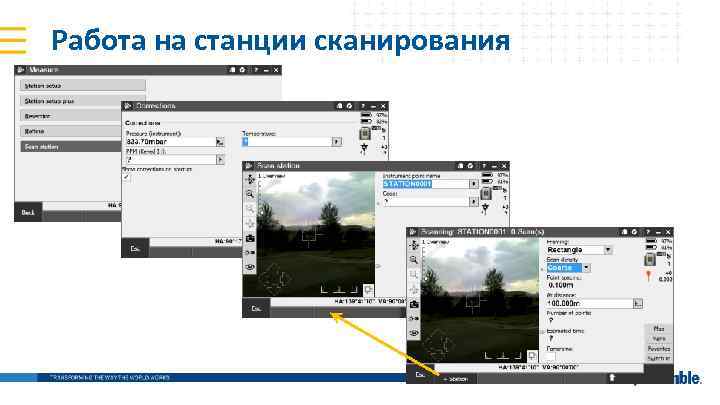
Task: Open the Scan density Coarse dropdown
Action: (586, 268)
